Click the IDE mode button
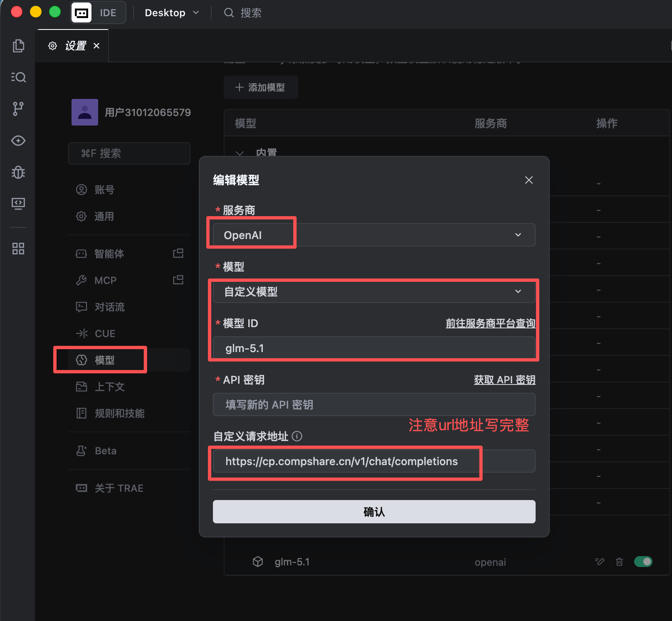The image size is (672, 621). coord(99,13)
